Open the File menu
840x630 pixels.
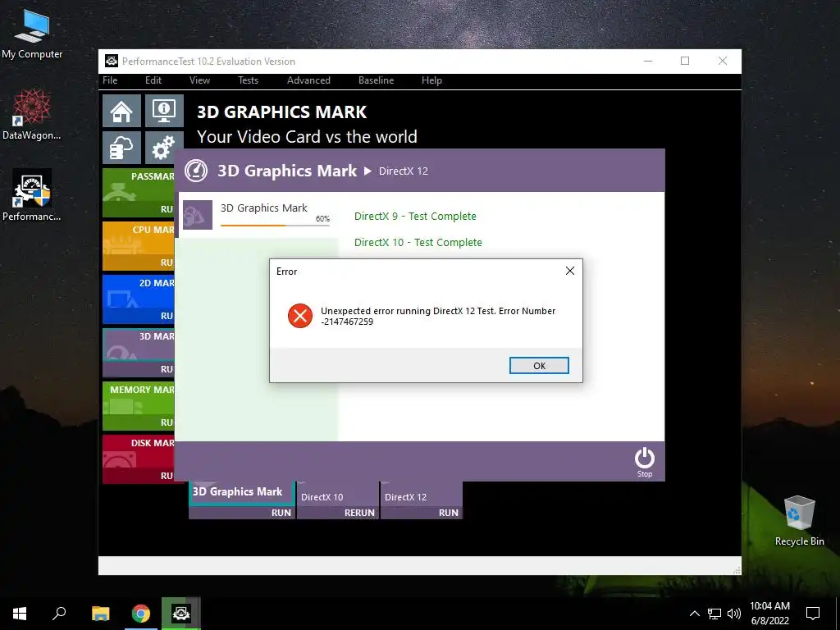pyautogui.click(x=110, y=80)
